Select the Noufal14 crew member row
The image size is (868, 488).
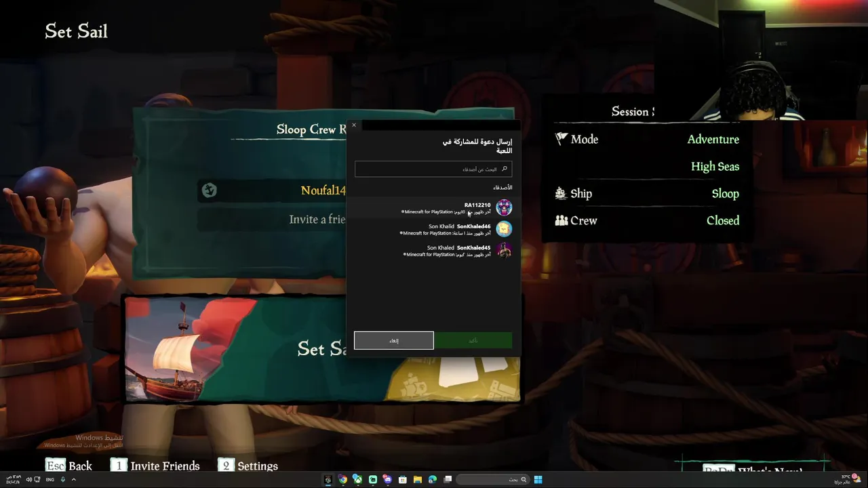pos(273,190)
